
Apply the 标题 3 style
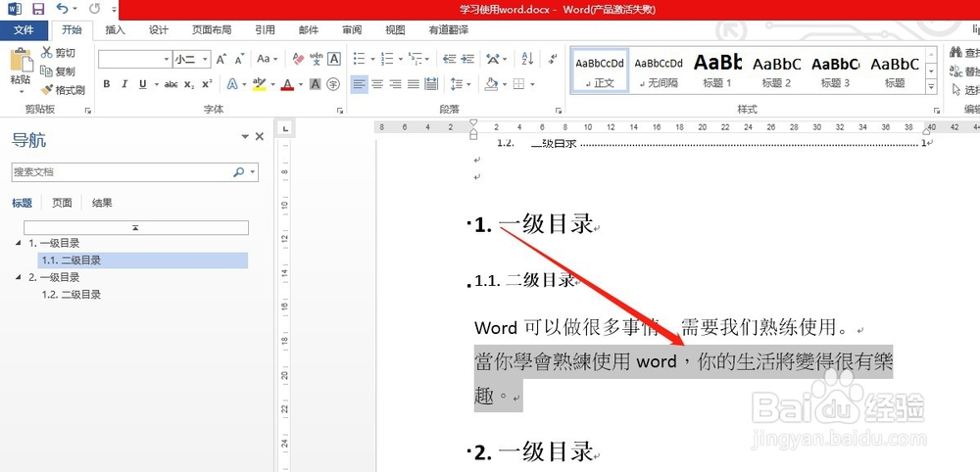[x=836, y=70]
